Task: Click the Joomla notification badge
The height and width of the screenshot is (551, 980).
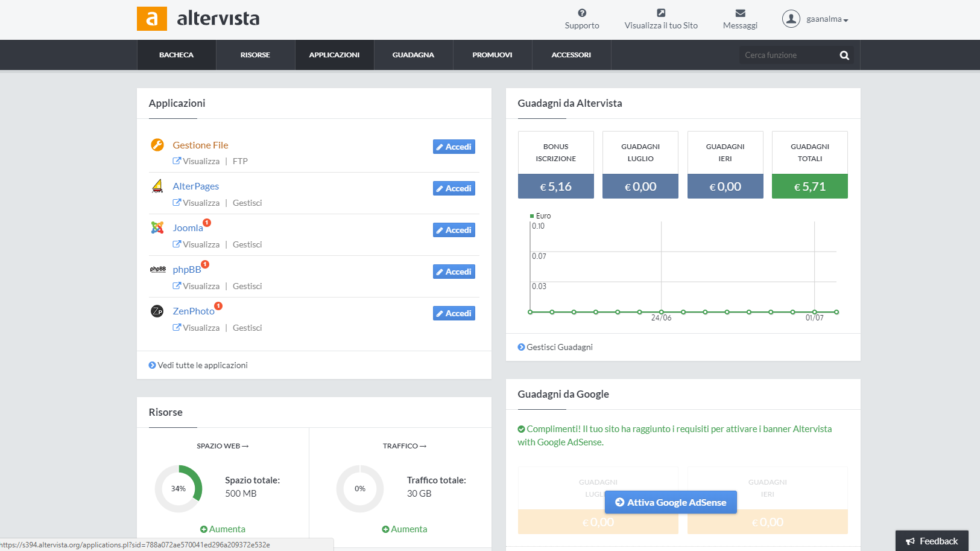Action: [x=207, y=223]
